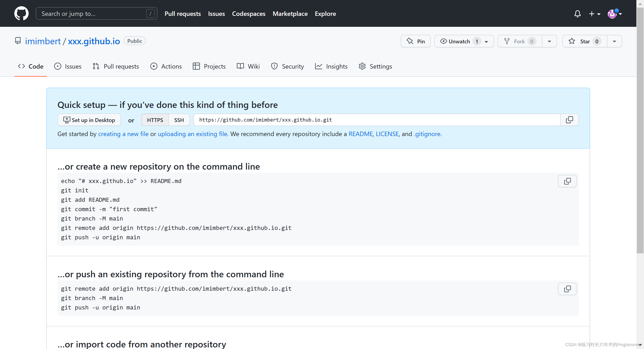Pin this repository

click(415, 41)
